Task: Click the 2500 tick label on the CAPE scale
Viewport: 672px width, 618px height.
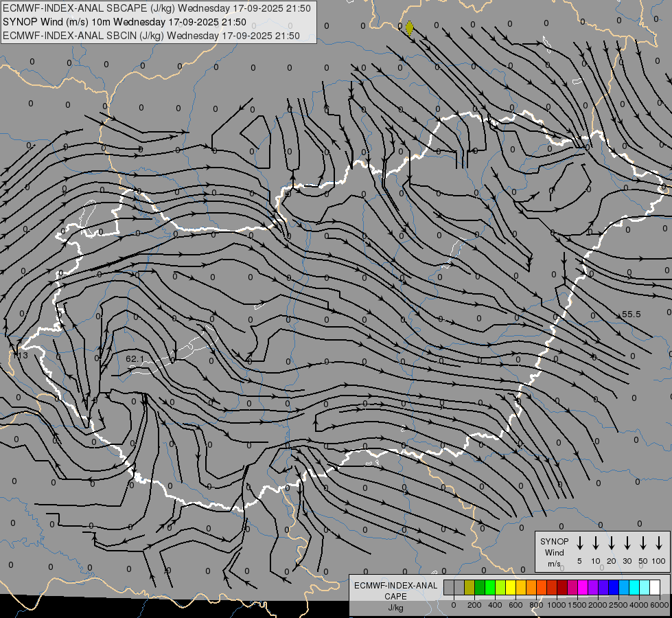Action: [x=618, y=605]
